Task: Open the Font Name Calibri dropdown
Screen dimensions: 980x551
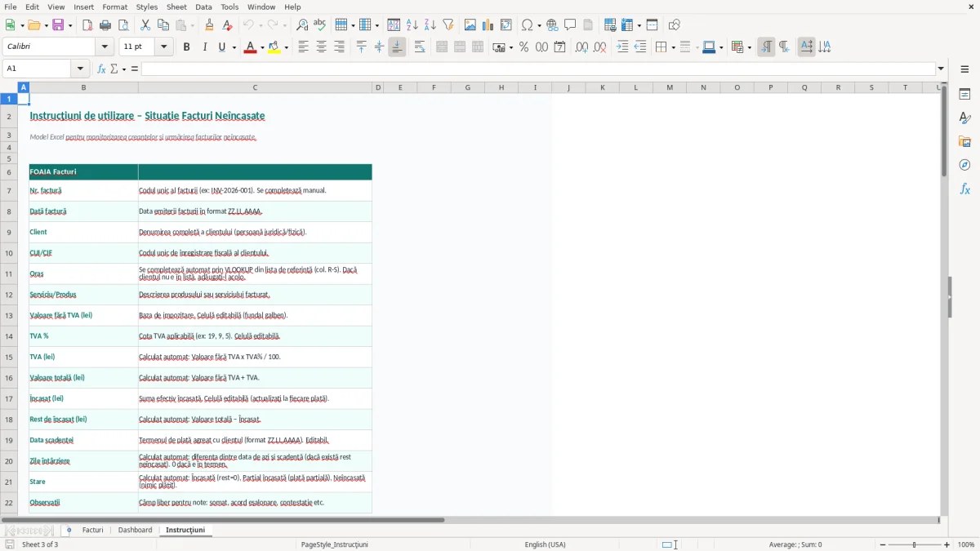Action: pyautogui.click(x=104, y=47)
